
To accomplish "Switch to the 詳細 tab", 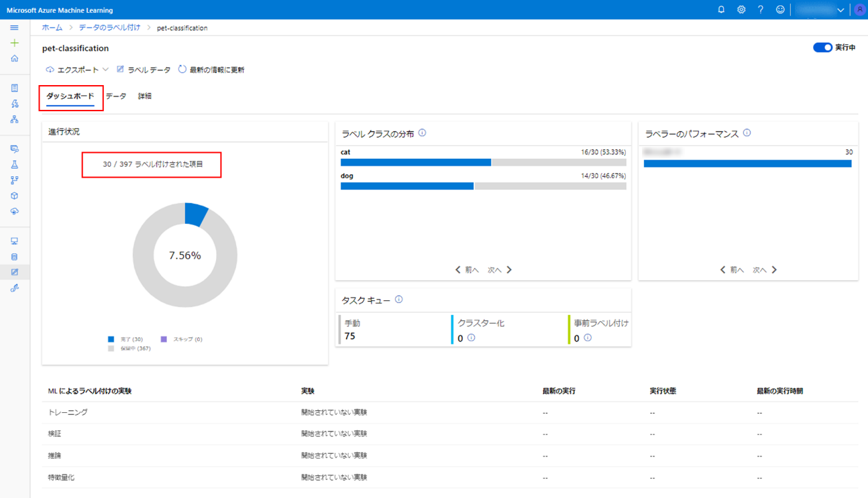I will 145,97.
